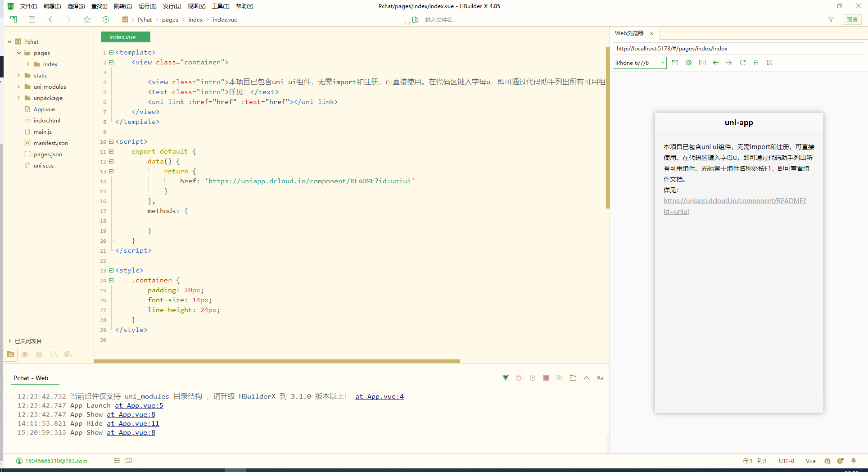Stop the running Pchat - Web process
The image size is (868, 472).
coord(546,378)
